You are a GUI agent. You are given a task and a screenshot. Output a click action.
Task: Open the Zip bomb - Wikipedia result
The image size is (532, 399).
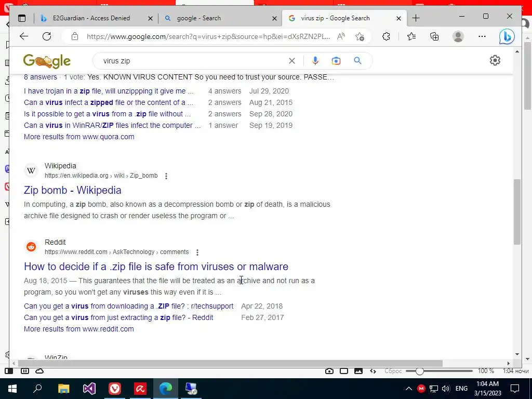[x=73, y=190]
